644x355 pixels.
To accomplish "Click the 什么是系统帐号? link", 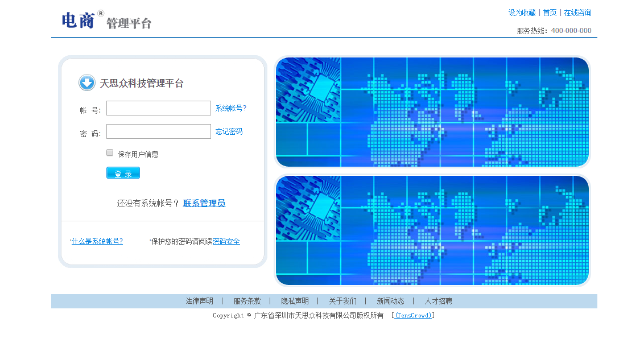I will tap(96, 241).
